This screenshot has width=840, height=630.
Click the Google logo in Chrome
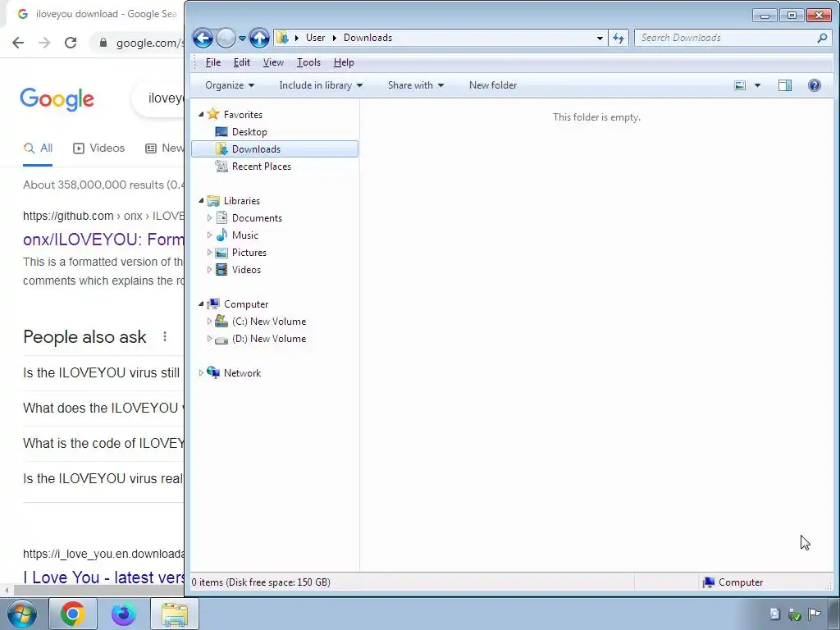[x=57, y=99]
